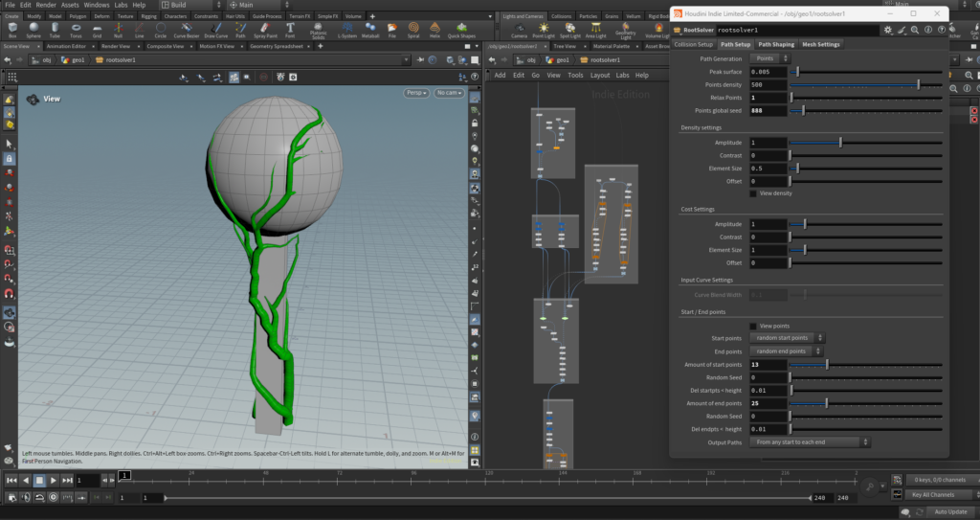Switch to the Path Shaping tab
The image size is (980, 520).
[x=776, y=44]
